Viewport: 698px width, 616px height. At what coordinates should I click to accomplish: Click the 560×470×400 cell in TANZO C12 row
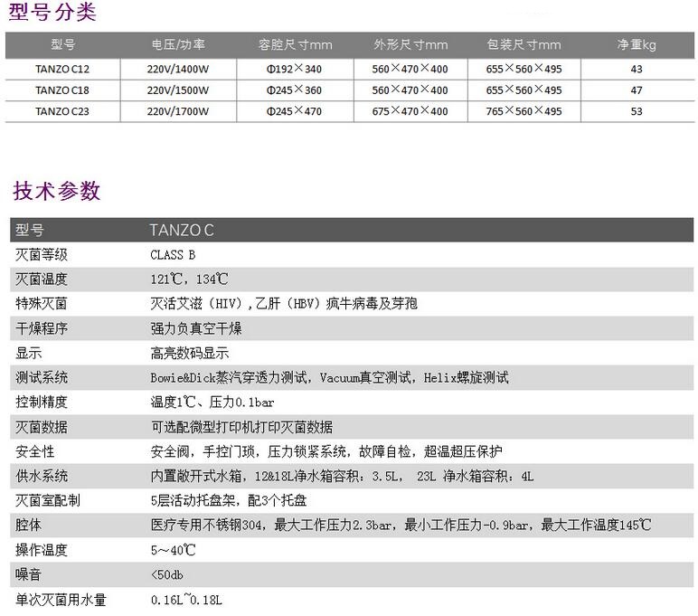click(x=410, y=69)
